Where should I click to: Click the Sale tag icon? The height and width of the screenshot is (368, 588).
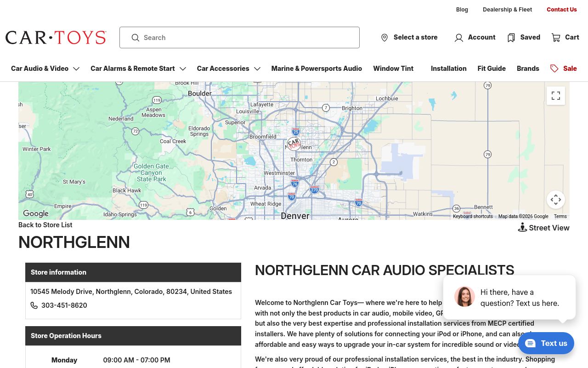(x=554, y=69)
